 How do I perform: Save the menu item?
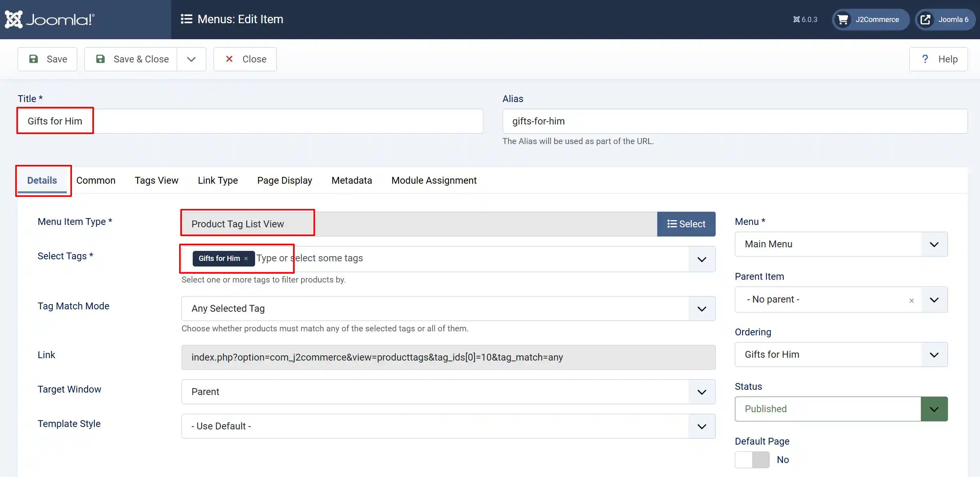47,59
